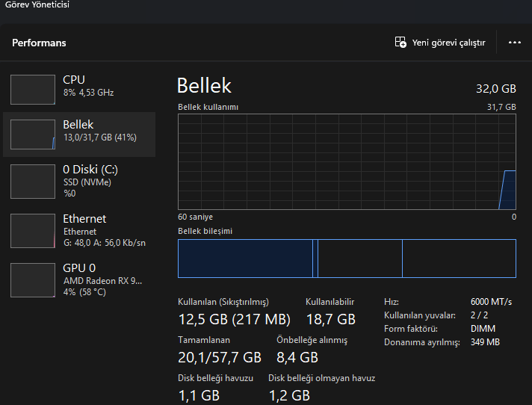Click the Tamamlanan label
Screen dimensions: 532x405
(204, 340)
